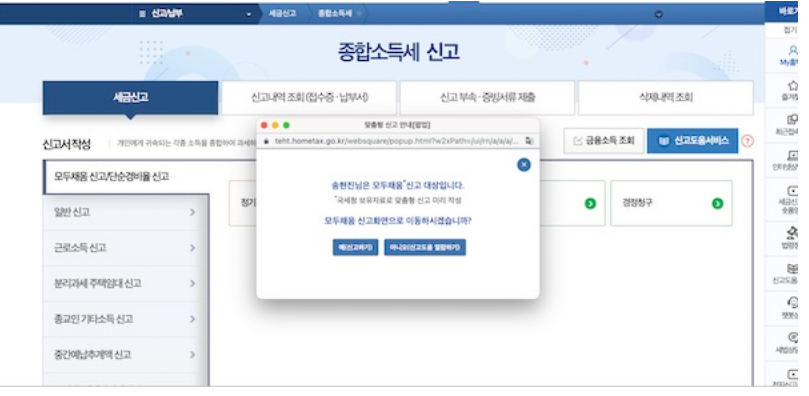Switch to 신고내역 조회 (접수증·납부서) tab
809x396 pixels.
[x=309, y=97]
